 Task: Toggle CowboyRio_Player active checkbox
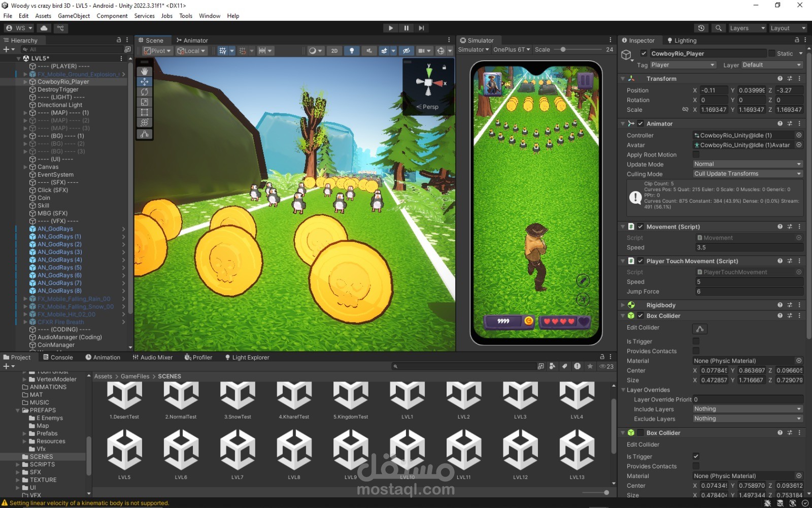644,53
